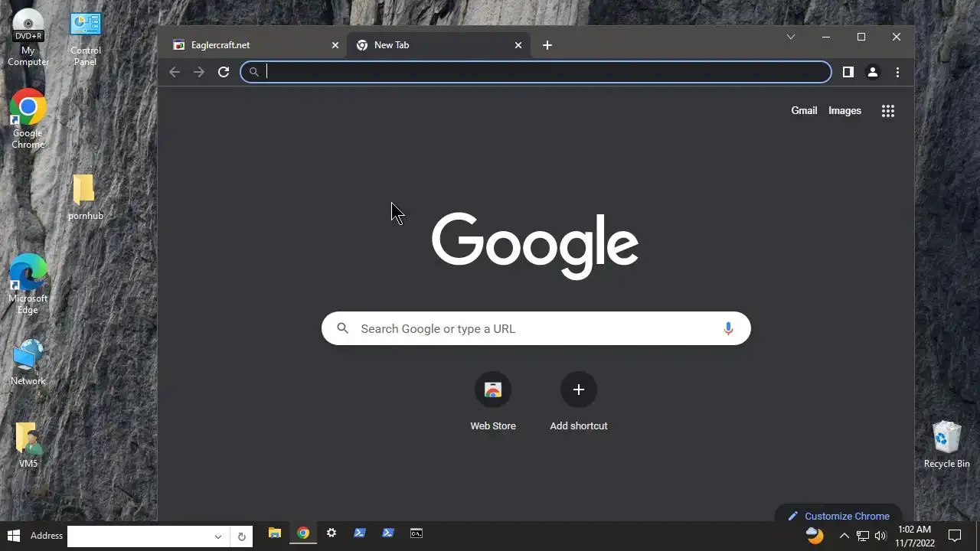The width and height of the screenshot is (980, 551).
Task: Go forward using the forward arrow
Action: 199,72
